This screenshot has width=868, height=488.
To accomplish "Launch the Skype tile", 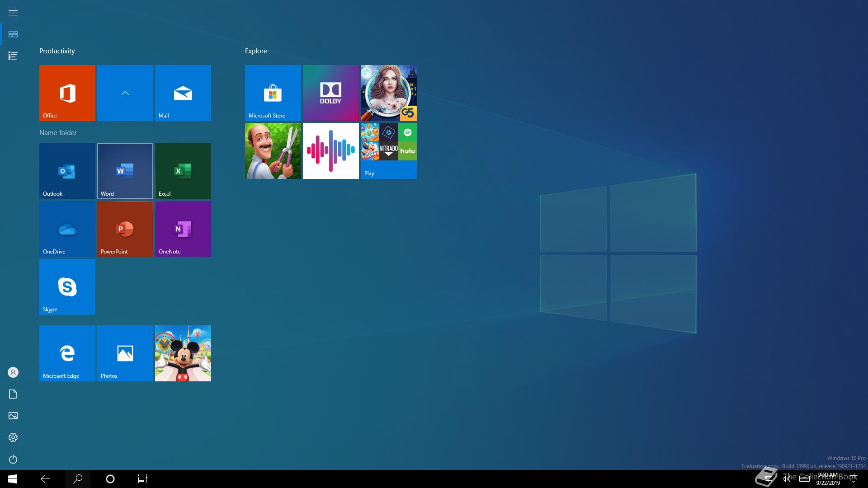I will click(67, 287).
